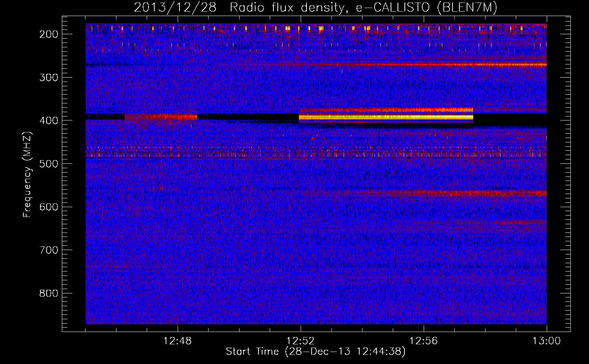This screenshot has height=364, width=589.
Task: Click the 800 frequency tick label
Action: click(48, 293)
